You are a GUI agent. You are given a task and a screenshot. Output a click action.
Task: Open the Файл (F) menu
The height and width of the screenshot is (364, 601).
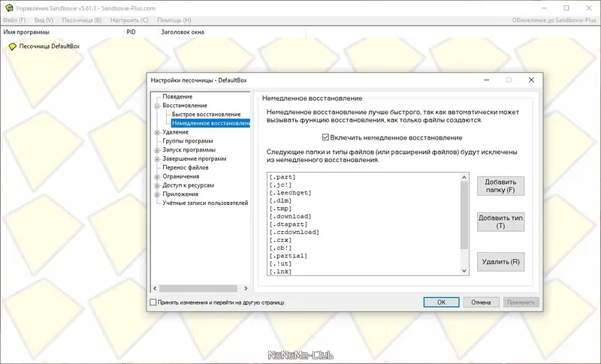click(x=14, y=20)
